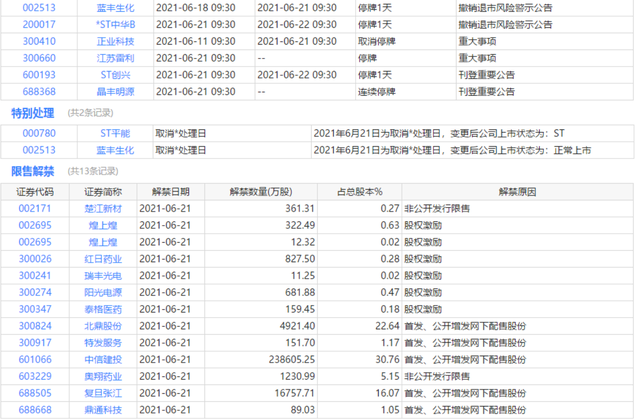640x420 pixels.
Task: Open ST平能 stock link
Action: tap(116, 133)
